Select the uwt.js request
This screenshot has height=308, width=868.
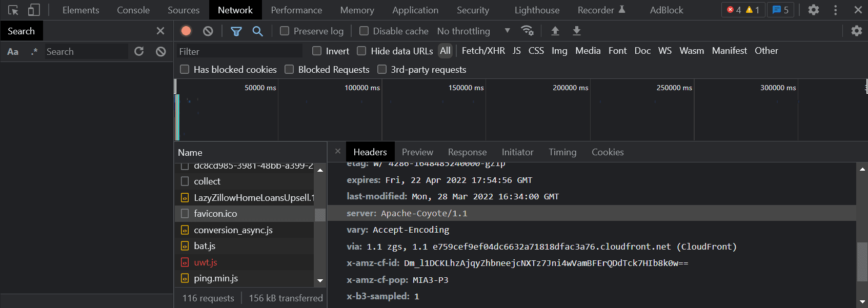(206, 262)
